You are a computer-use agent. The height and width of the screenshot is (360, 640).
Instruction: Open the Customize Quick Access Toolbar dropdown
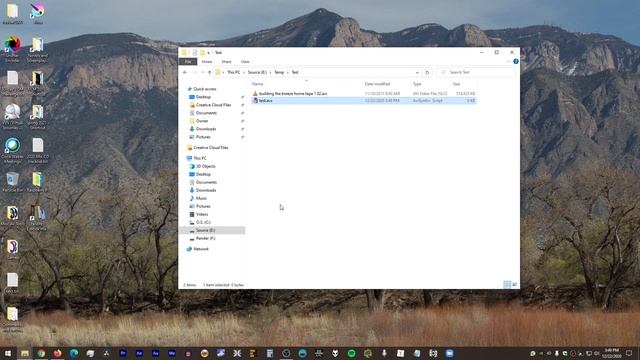[208, 53]
